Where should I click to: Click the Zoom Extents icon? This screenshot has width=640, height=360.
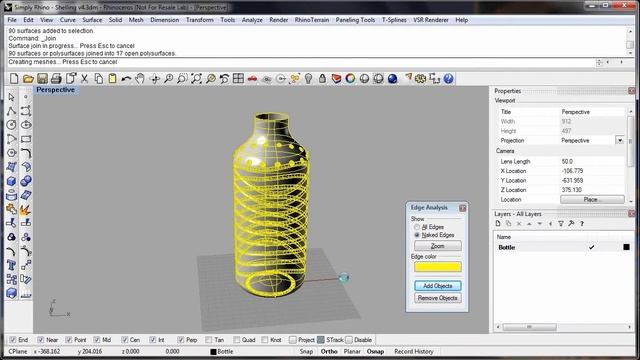pos(196,78)
